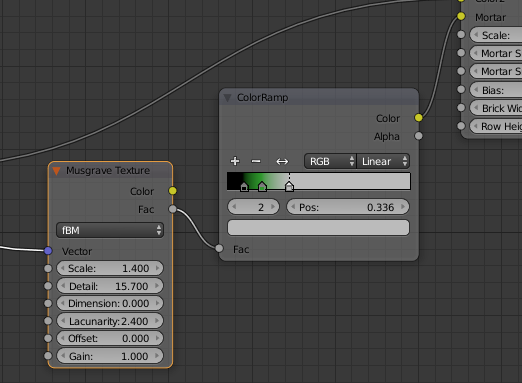Click the Brick node Bias input socket

coord(461,89)
